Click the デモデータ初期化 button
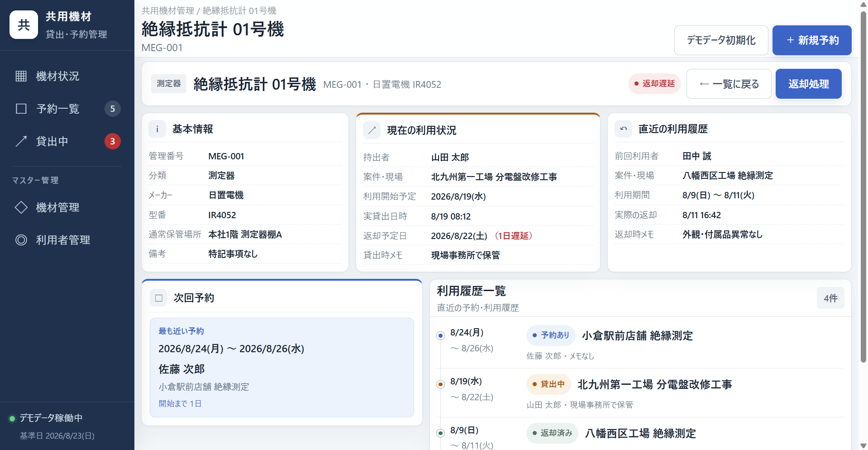The height and width of the screenshot is (450, 868). pyautogui.click(x=721, y=40)
